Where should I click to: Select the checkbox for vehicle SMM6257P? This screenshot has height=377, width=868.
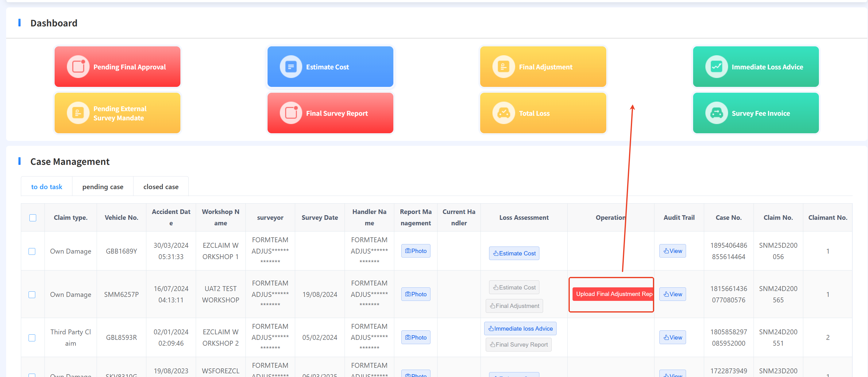(x=32, y=295)
